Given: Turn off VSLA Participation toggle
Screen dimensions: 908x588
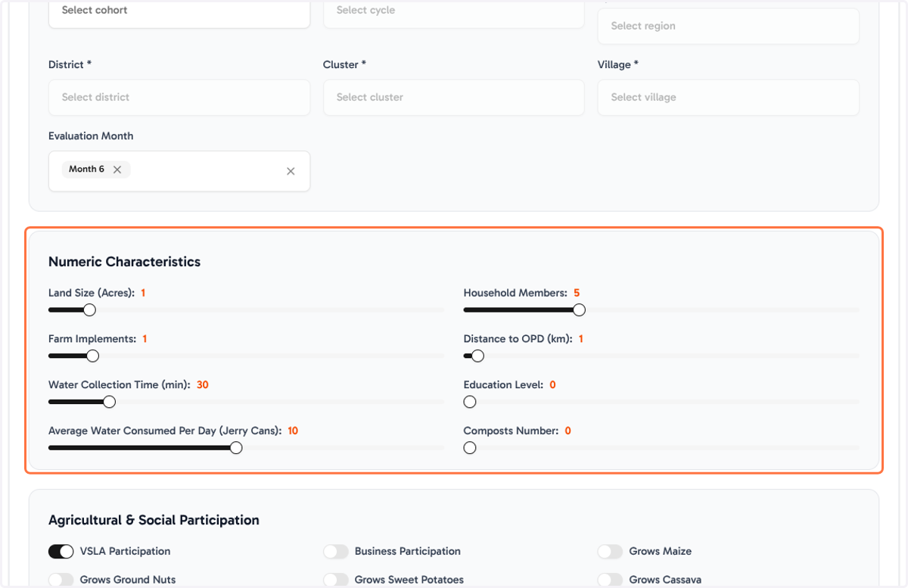Looking at the screenshot, I should pos(61,552).
